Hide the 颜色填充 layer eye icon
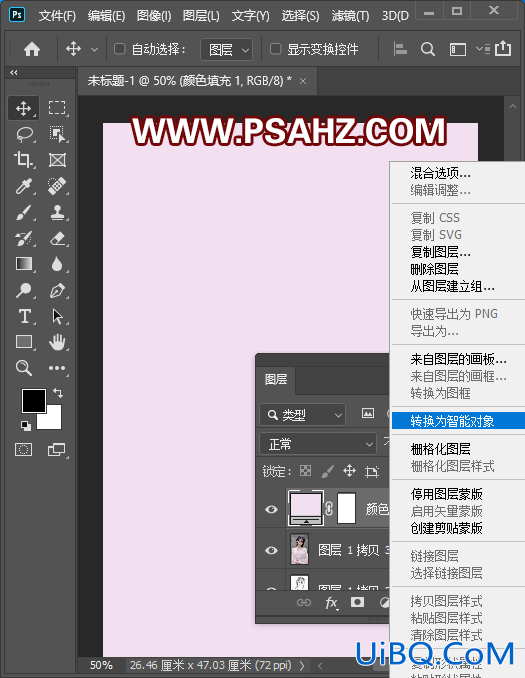The image size is (525, 678). 271,509
